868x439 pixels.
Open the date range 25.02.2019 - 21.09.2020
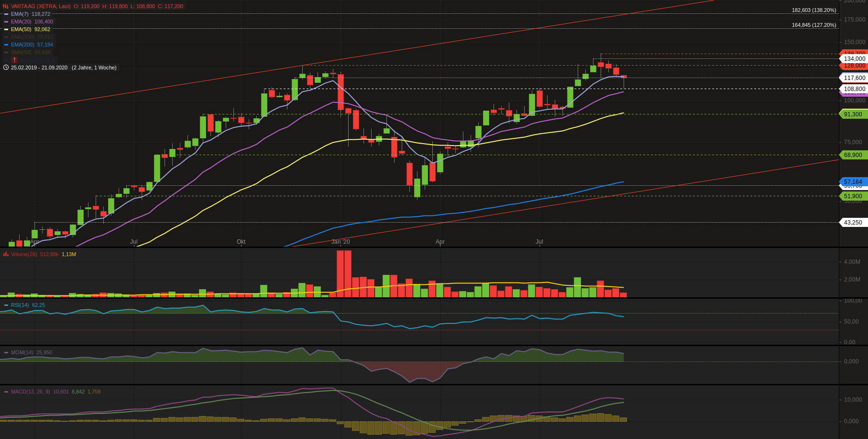point(39,68)
